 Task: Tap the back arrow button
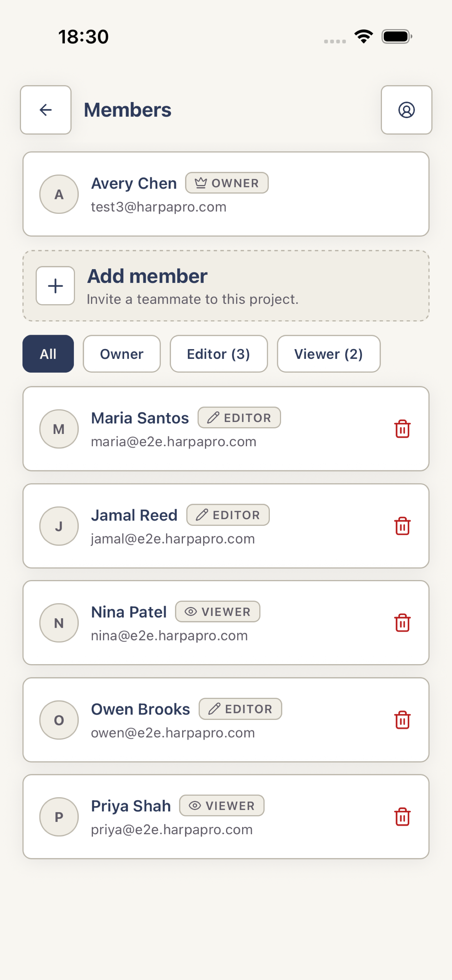(x=46, y=110)
